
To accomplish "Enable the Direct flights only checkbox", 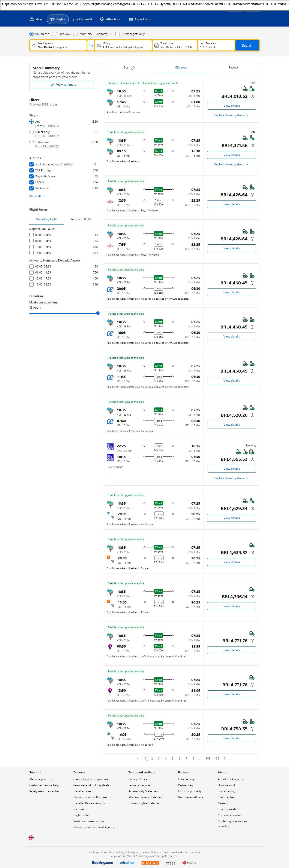I will pos(118,34).
